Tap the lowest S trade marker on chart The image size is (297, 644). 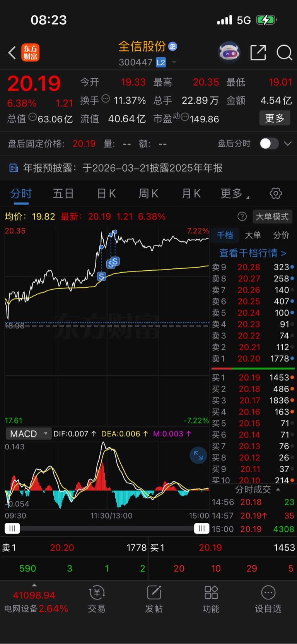101,276
